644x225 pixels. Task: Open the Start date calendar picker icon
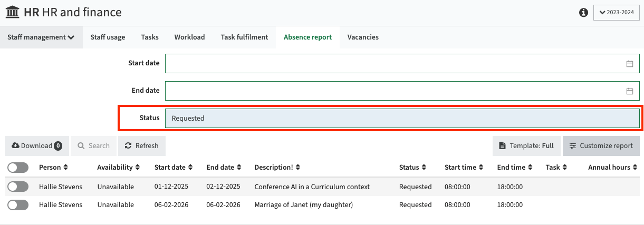coord(629,64)
